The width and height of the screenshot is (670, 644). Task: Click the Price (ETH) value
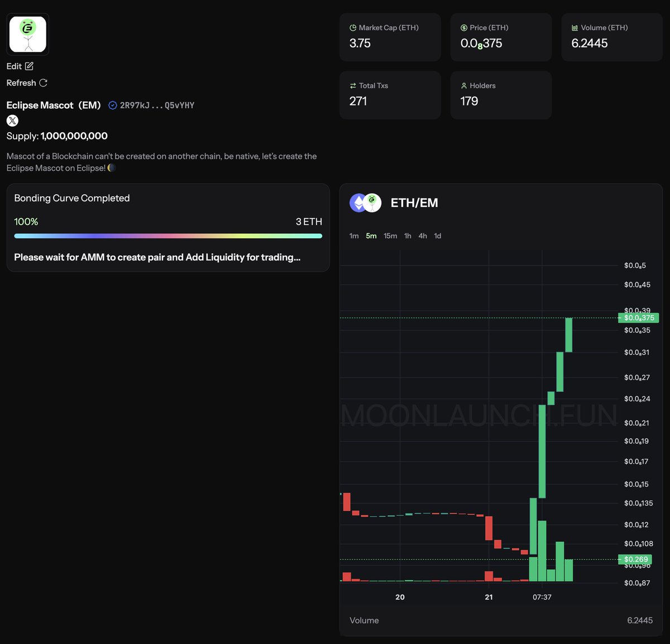pyautogui.click(x=481, y=44)
